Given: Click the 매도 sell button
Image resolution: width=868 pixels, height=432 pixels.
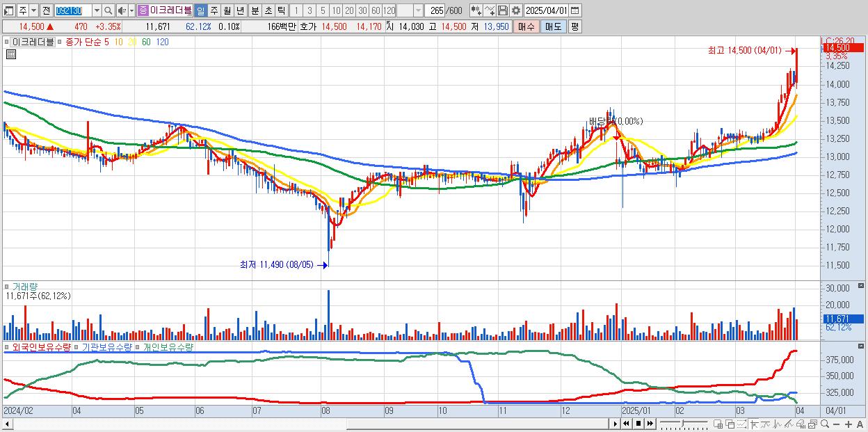Looking at the screenshot, I should pos(553,26).
